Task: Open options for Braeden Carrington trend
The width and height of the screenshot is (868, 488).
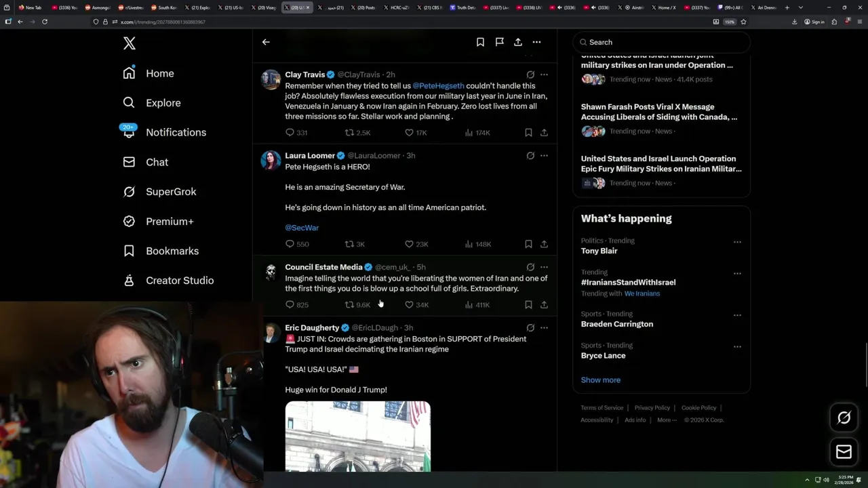Action: click(737, 315)
